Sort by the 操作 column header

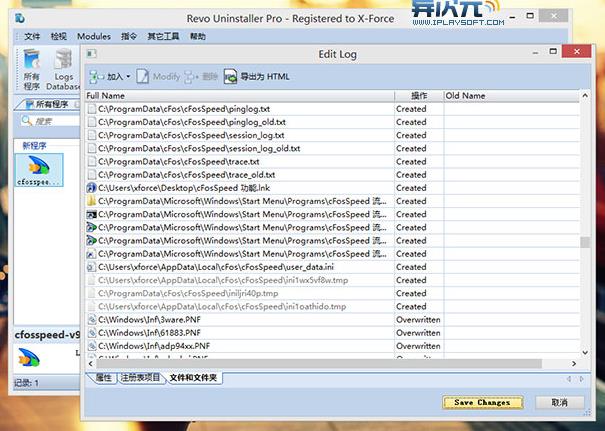point(419,96)
